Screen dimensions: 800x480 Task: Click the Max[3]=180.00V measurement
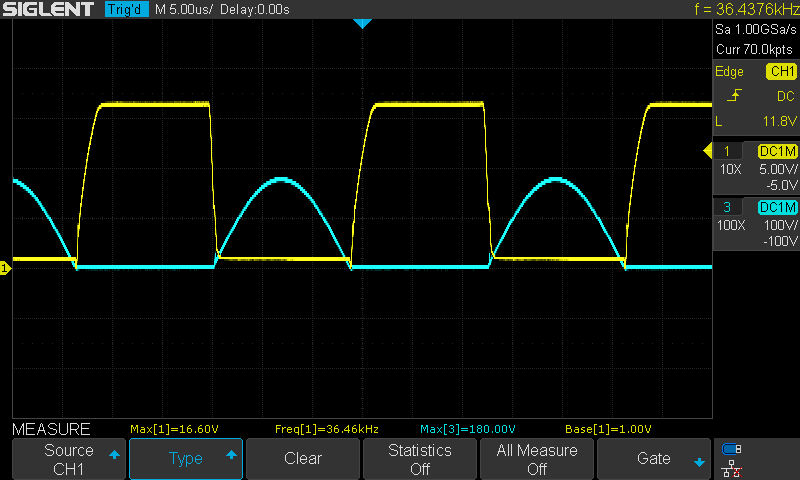tap(468, 429)
